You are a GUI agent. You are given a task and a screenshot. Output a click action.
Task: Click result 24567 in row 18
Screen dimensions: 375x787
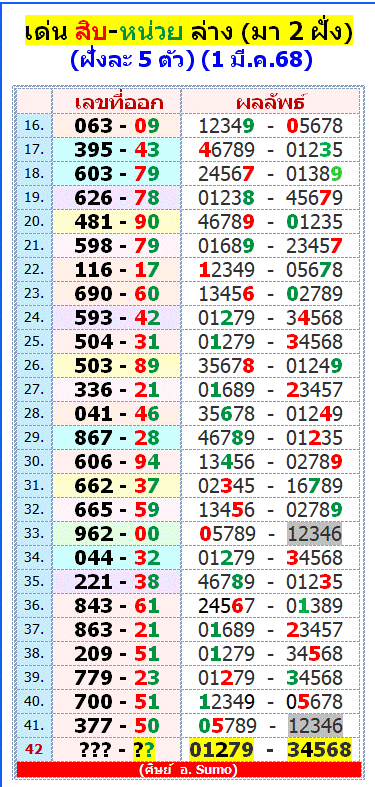pyautogui.click(x=227, y=174)
